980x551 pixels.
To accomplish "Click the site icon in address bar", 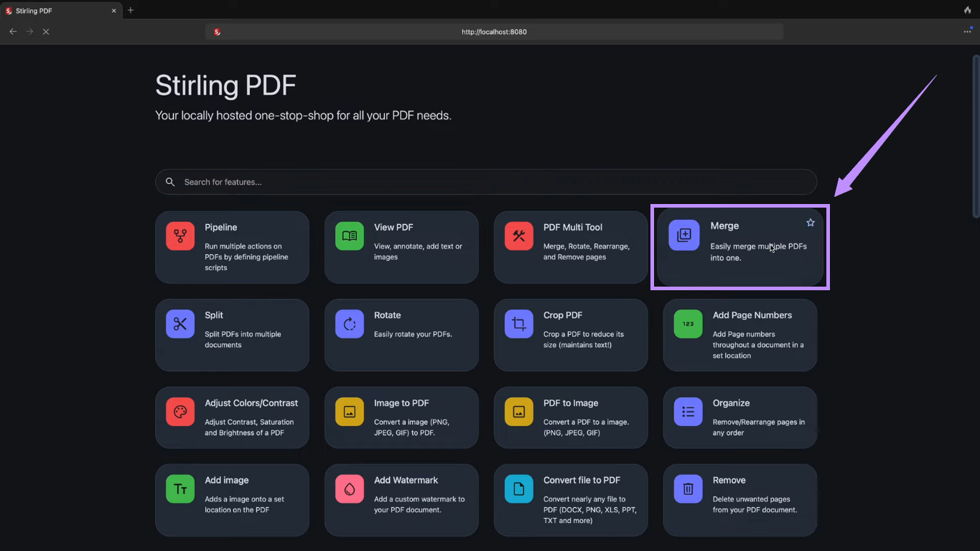I will pos(217,32).
